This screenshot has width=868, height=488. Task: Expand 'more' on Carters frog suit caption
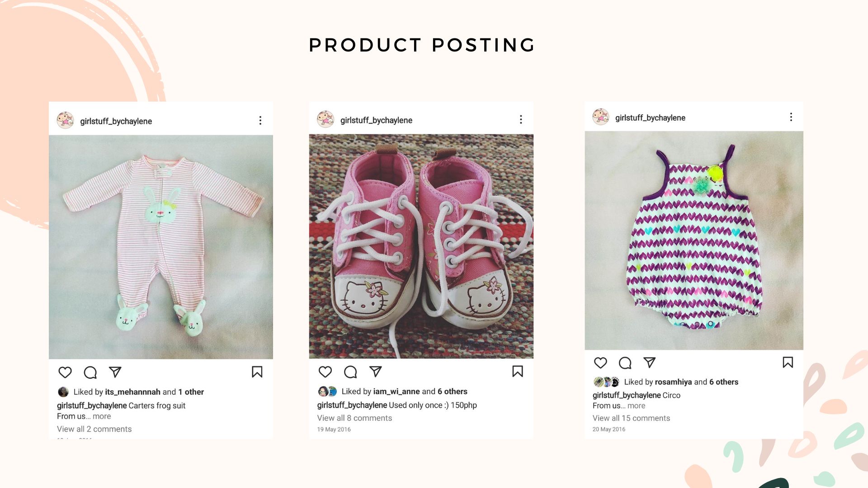pyautogui.click(x=102, y=416)
